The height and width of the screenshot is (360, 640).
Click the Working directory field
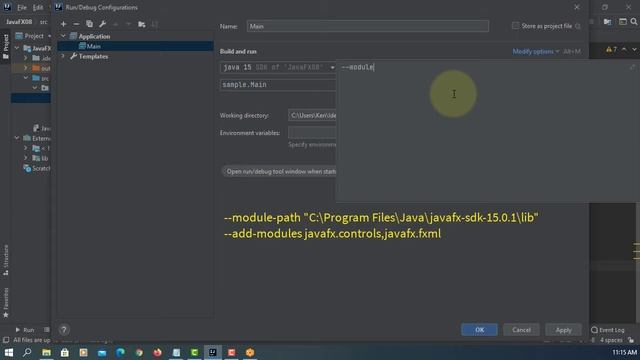(x=312, y=116)
